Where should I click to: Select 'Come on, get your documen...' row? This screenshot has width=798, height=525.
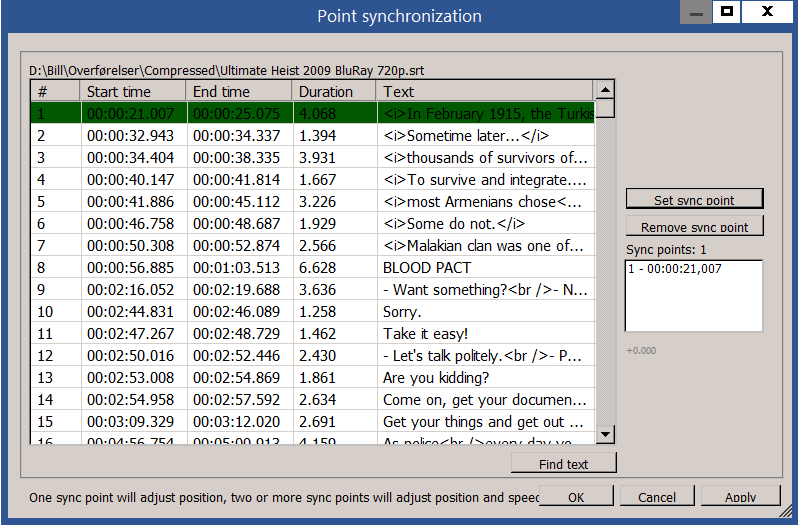tap(312, 399)
